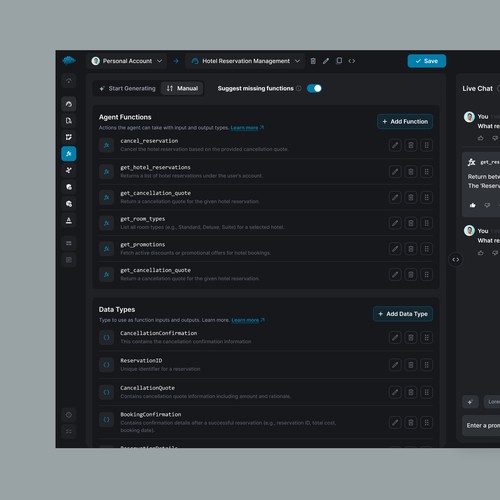Click the reorder handle for get_room_types
Viewport: 500px width, 500px height.
click(x=426, y=223)
